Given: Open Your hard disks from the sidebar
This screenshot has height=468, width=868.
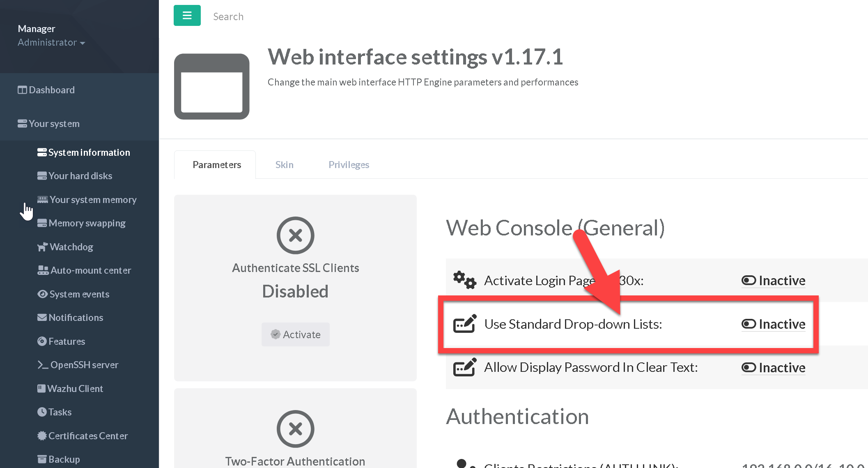Looking at the screenshot, I should click(80, 176).
